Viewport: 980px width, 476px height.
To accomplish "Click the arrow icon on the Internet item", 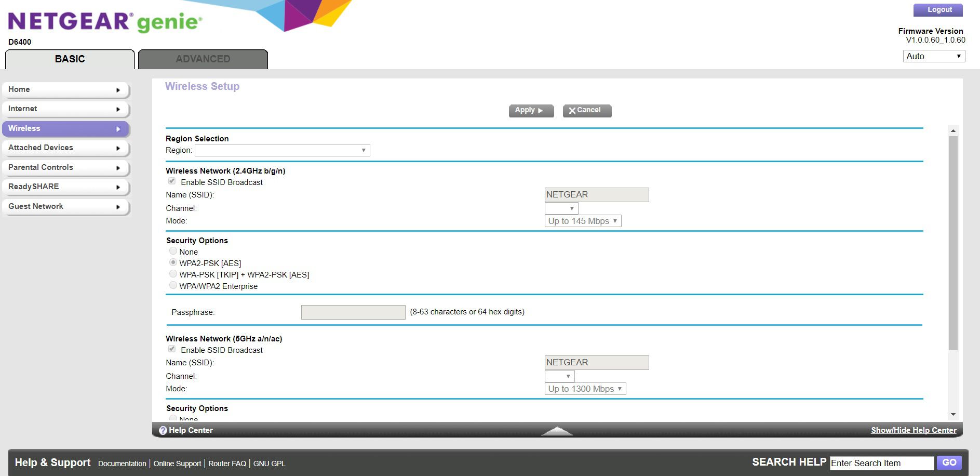I will [118, 109].
